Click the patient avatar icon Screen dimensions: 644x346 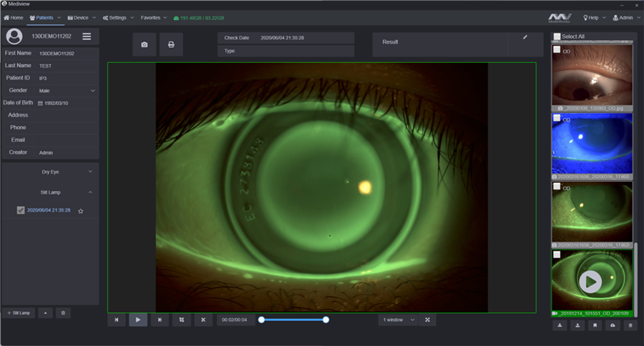[14, 36]
